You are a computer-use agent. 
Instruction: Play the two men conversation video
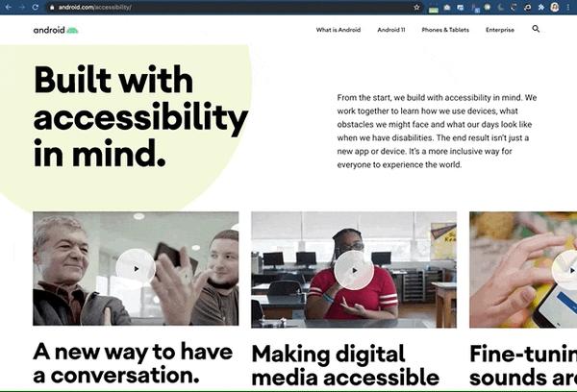136,268
